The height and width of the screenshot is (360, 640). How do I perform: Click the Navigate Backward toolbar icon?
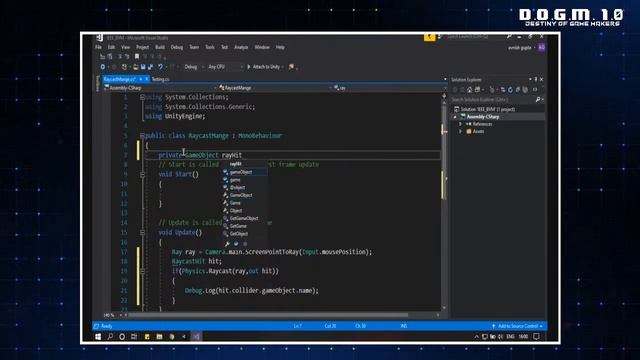coord(102,67)
